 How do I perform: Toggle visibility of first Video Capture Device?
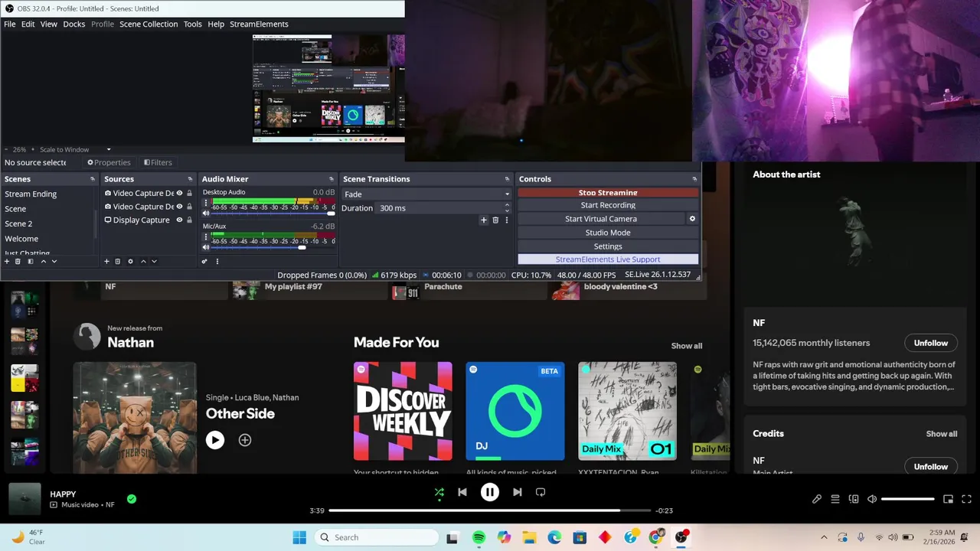[179, 194]
